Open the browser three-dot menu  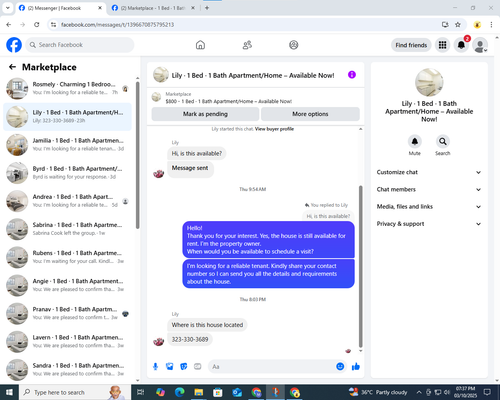(x=491, y=25)
